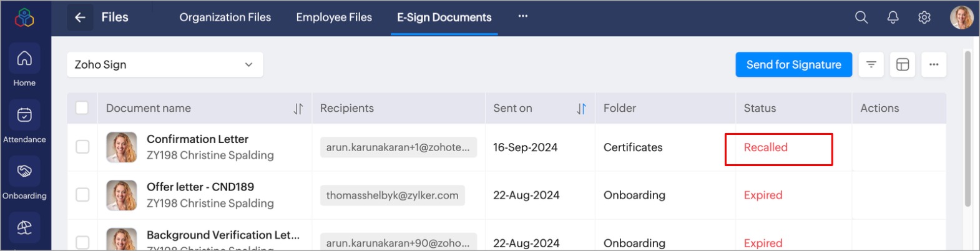Sort by Document name column arrows
The image size is (980, 251).
[x=298, y=109]
